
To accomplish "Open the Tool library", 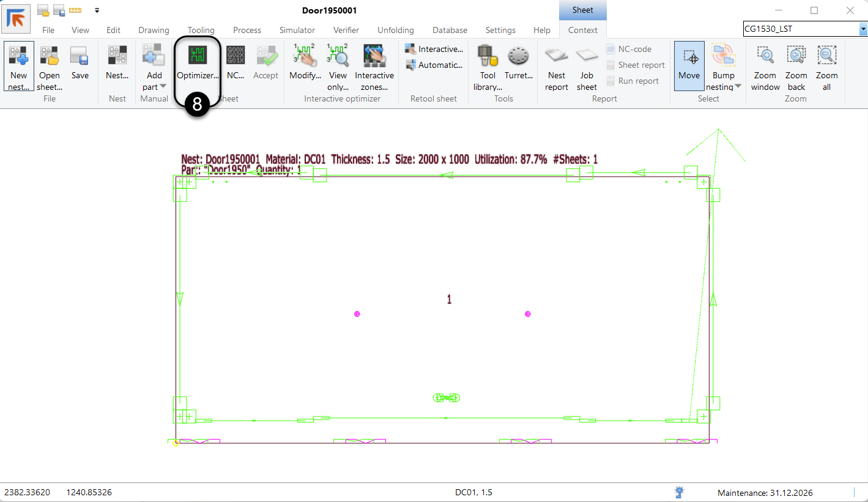I will tap(488, 56).
